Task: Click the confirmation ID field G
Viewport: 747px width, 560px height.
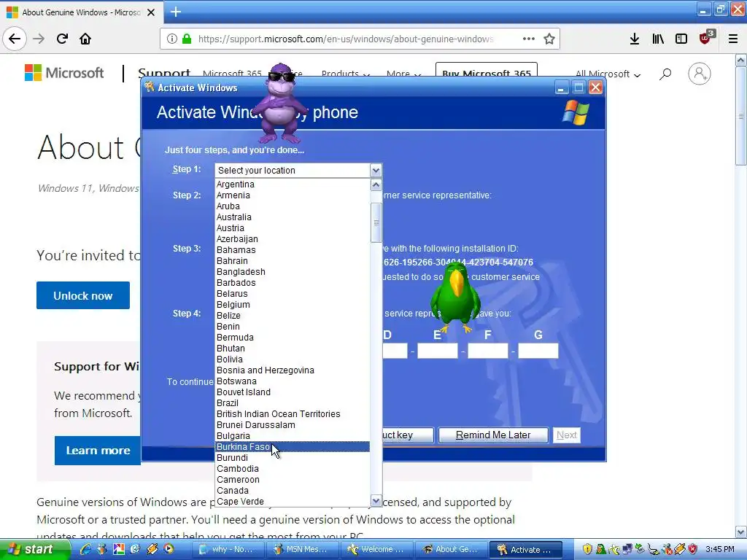Action: (538, 351)
